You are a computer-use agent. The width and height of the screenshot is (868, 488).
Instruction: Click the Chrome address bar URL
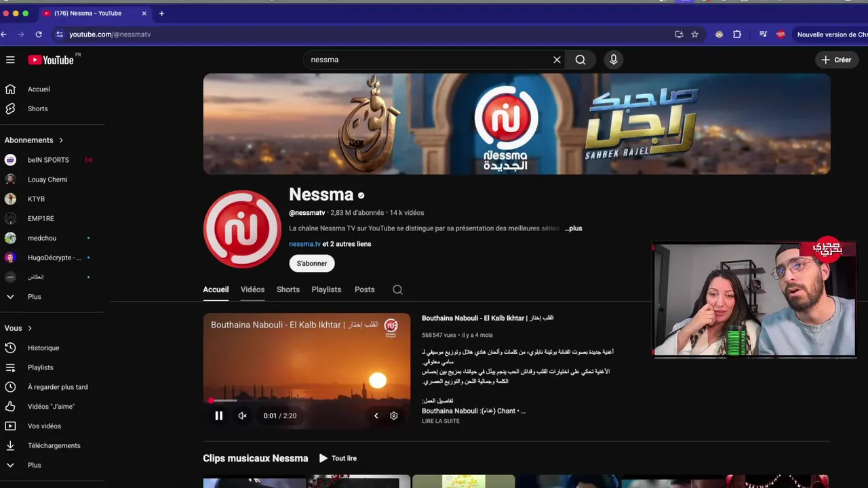110,35
